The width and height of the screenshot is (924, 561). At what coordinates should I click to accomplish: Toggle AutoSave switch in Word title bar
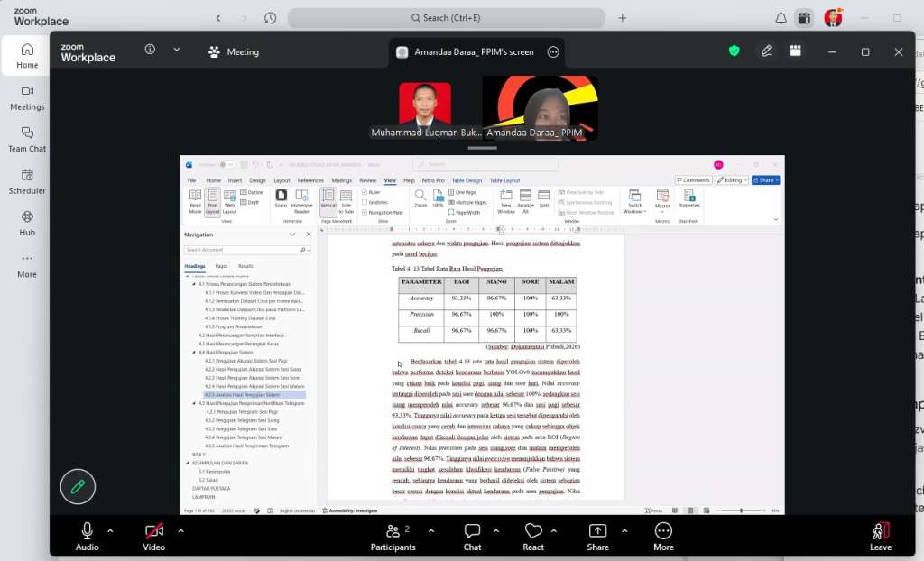click(226, 165)
